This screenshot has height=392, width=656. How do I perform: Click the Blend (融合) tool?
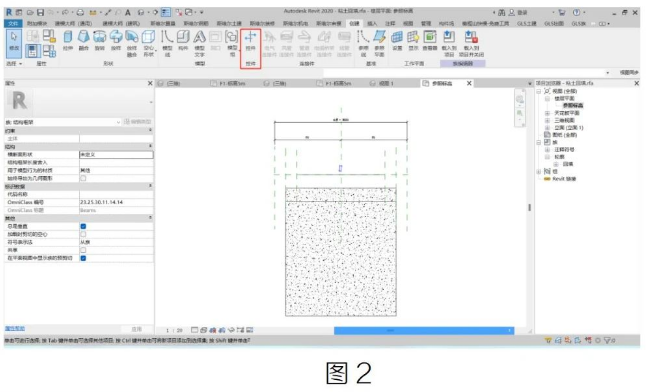click(x=83, y=41)
